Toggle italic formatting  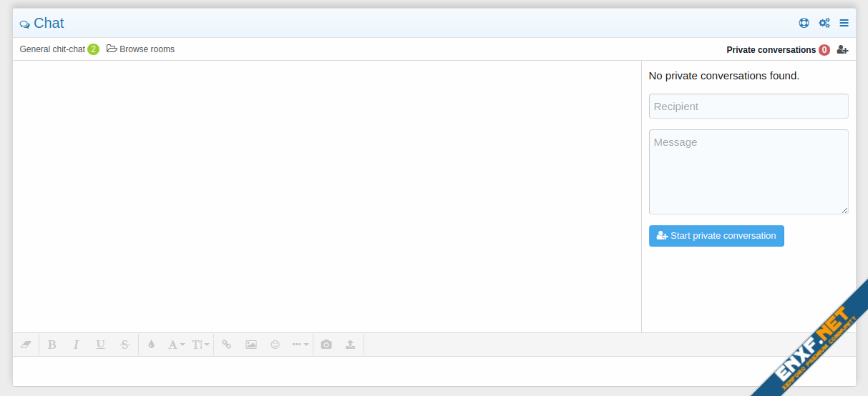[x=76, y=345]
